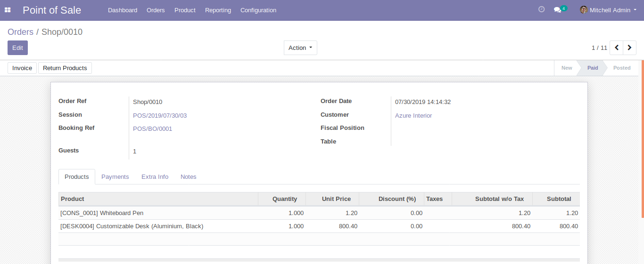Open Azure Interior customer link
644x264 pixels.
coord(413,115)
